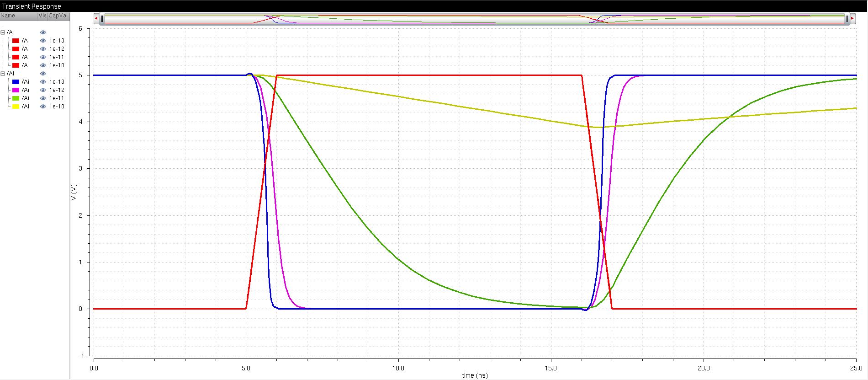
Task: Click the 1e-12 CapVal of /Ai
Action: point(57,90)
